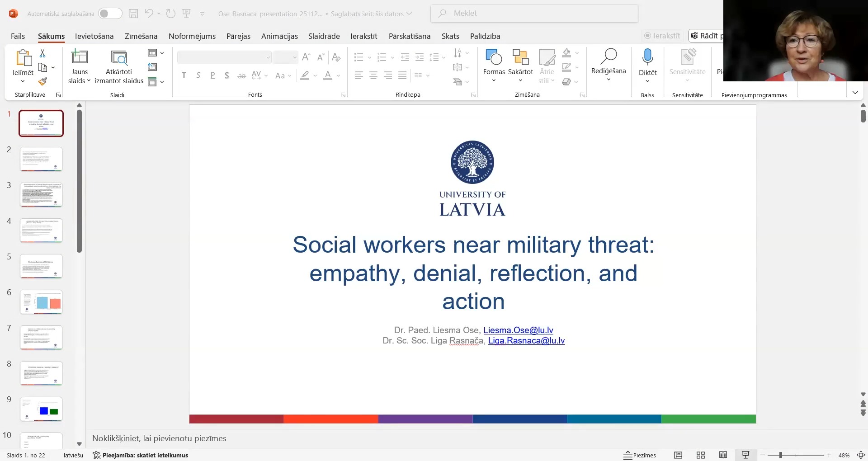The image size is (868, 461).
Task: Open the Fonts group dialog launcher
Action: [343, 95]
